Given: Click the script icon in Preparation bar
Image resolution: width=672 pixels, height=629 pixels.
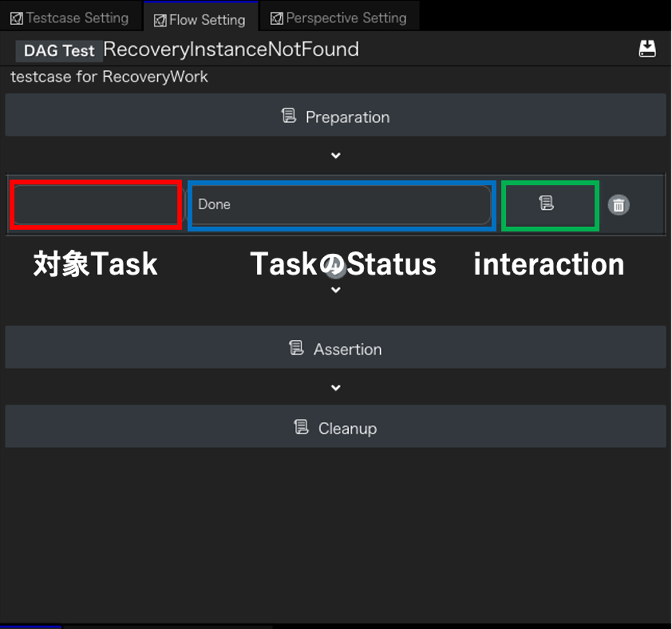Looking at the screenshot, I should pyautogui.click(x=289, y=116).
